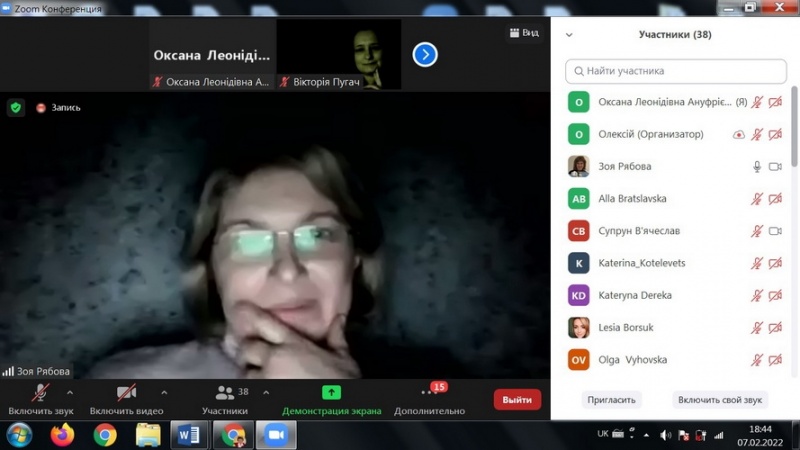Use the participants list scrollbar
This screenshot has height=450, width=800.
[794, 127]
